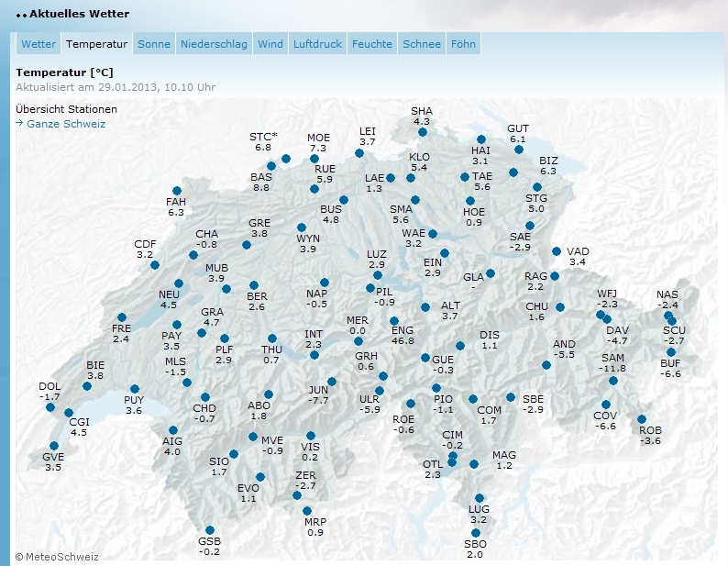Click the Lugano LUG station marker
The height and width of the screenshot is (566, 728).
480,498
